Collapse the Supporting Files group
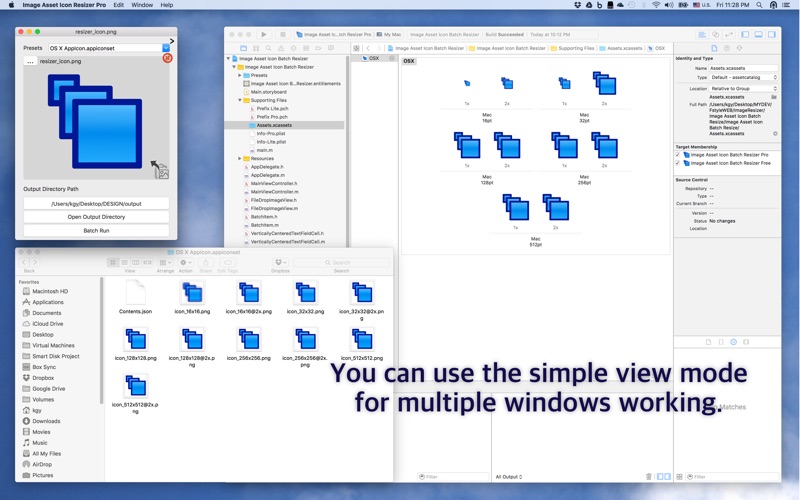The height and width of the screenshot is (500, 800). [240, 100]
